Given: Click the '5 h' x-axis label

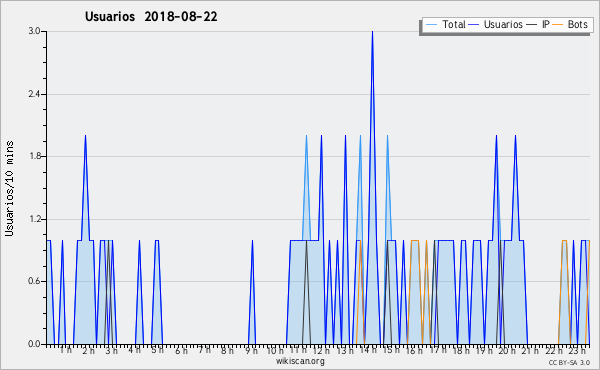Looking at the screenshot, I should click(x=157, y=350).
